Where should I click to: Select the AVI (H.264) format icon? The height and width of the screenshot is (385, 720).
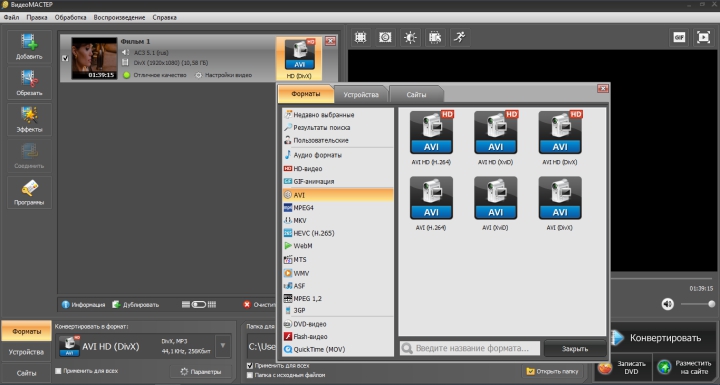pyautogui.click(x=431, y=198)
